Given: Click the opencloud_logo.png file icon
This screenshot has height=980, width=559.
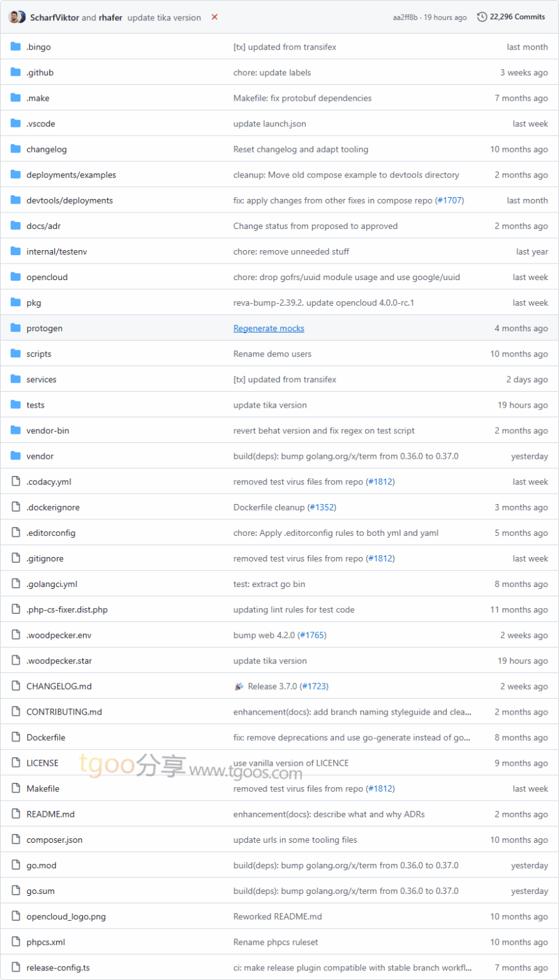Looking at the screenshot, I should [x=16, y=916].
